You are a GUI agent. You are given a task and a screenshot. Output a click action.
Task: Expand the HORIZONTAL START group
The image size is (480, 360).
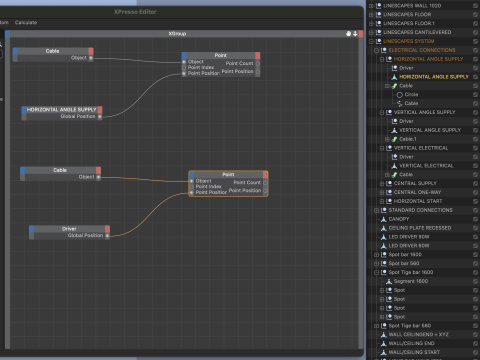[x=382, y=201]
